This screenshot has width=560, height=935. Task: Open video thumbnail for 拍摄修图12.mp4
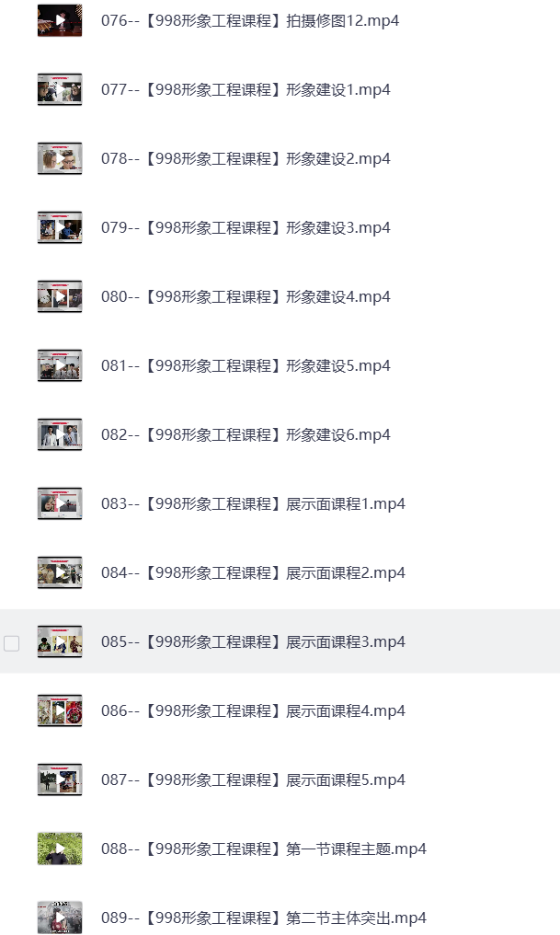tap(60, 20)
